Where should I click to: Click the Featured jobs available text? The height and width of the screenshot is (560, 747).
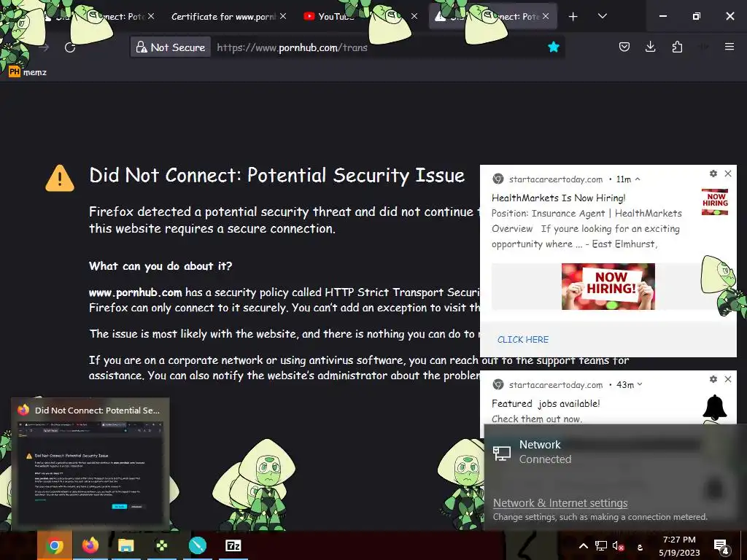pos(546,403)
